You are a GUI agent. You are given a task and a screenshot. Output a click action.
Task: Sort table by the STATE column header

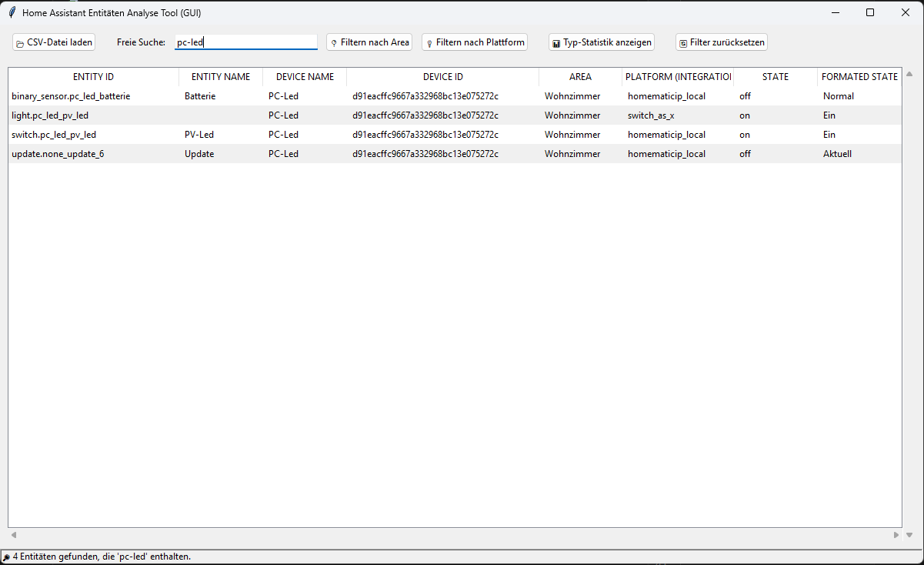(x=775, y=77)
